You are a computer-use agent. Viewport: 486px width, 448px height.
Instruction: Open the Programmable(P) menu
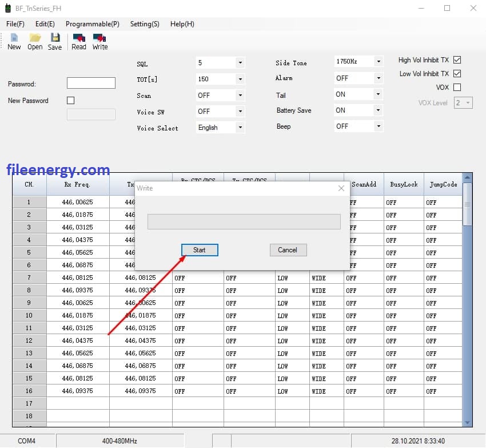(x=93, y=24)
